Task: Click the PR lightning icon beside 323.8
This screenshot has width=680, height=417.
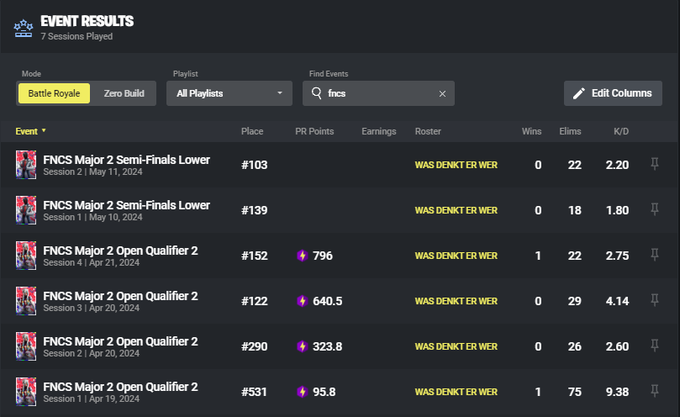Action: click(302, 346)
